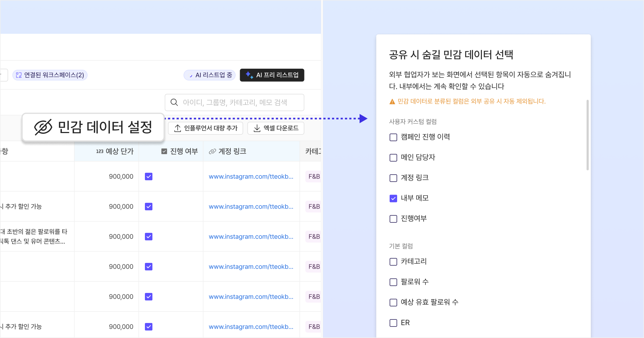Toggle the first row's 진행 여부 checkbox
This screenshot has width=644, height=338.
pos(149,176)
